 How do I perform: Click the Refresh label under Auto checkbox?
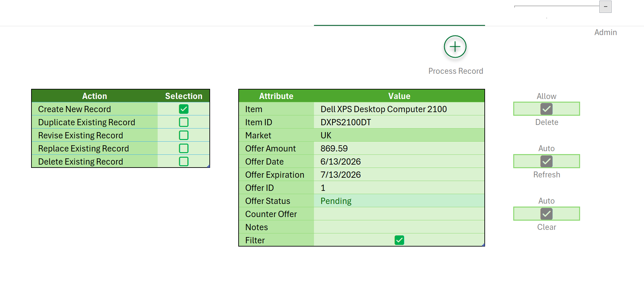[x=547, y=175]
